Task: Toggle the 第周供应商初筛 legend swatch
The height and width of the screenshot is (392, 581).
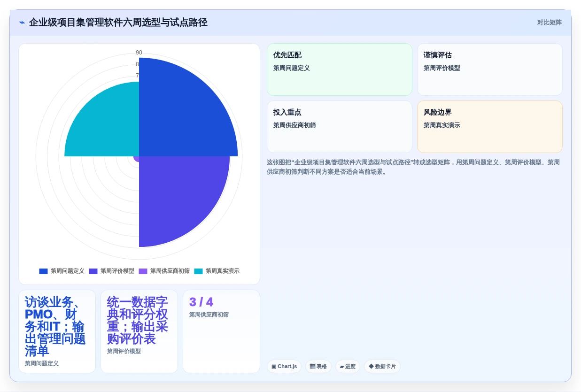Action: (143, 271)
